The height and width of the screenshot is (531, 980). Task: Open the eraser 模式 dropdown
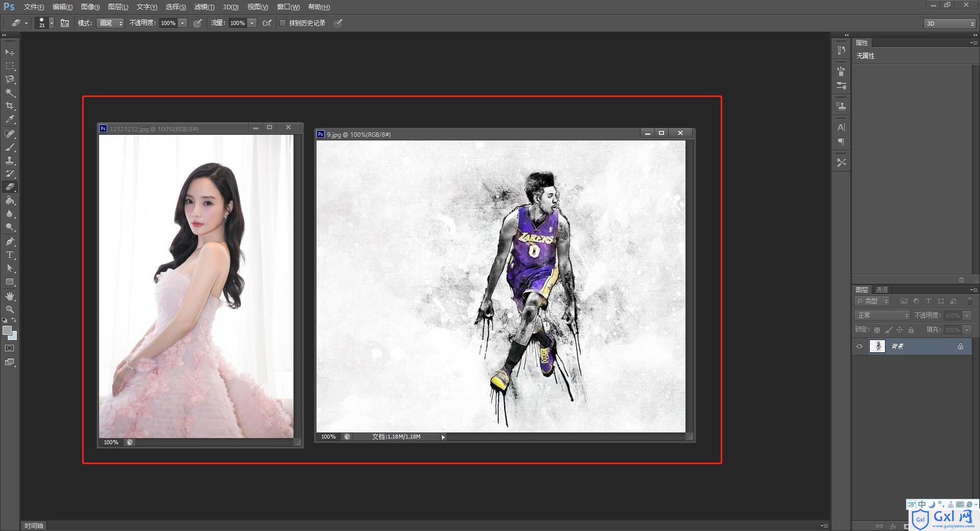point(110,23)
